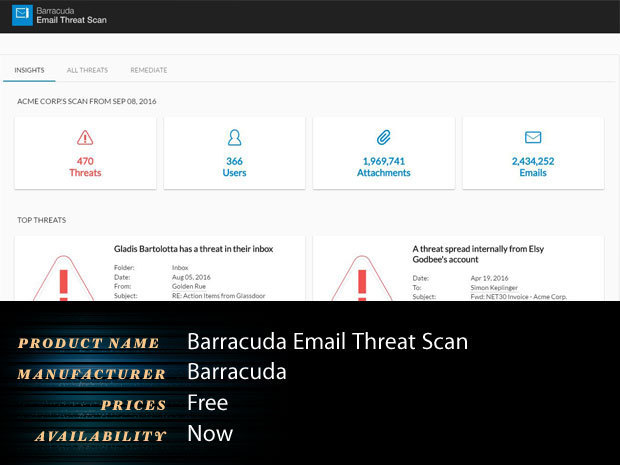Click the emails envelope icon
The width and height of the screenshot is (620, 465).
coord(533,137)
